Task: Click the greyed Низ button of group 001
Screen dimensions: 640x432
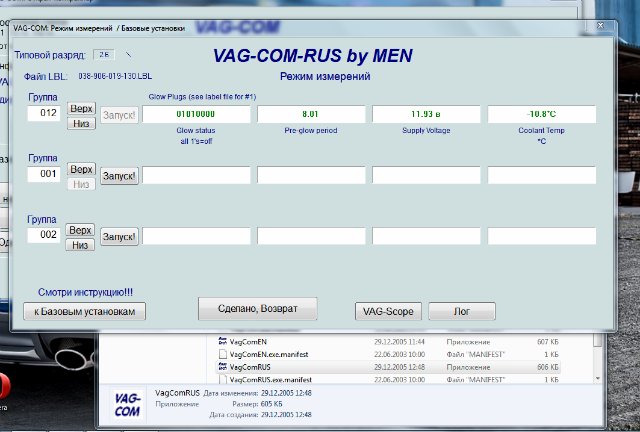Action: [81, 184]
